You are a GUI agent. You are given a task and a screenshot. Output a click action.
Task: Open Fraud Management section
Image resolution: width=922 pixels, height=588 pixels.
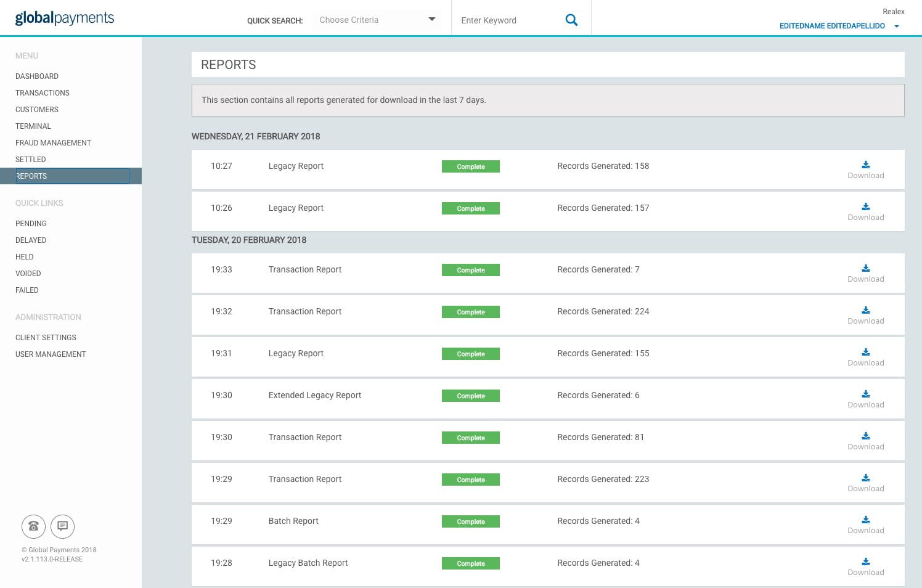[53, 143]
